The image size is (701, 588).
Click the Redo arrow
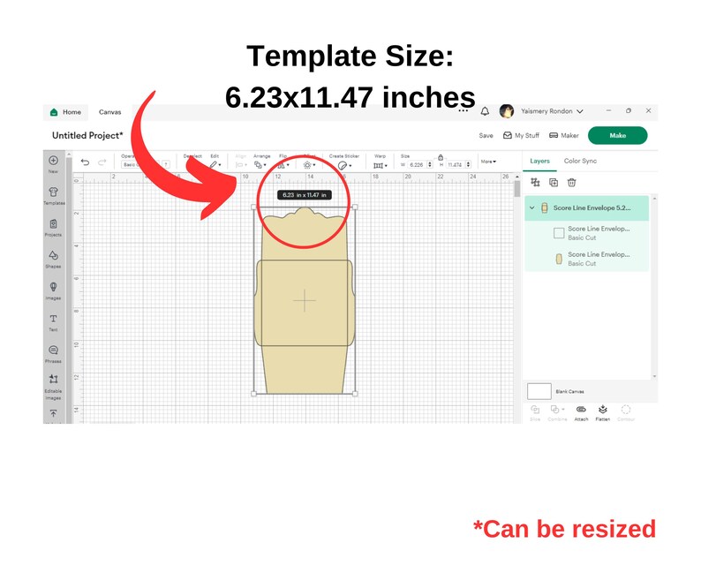102,162
